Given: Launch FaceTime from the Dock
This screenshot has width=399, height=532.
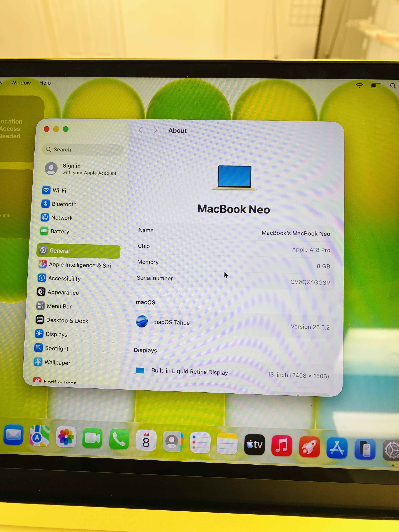Looking at the screenshot, I should point(92,438).
